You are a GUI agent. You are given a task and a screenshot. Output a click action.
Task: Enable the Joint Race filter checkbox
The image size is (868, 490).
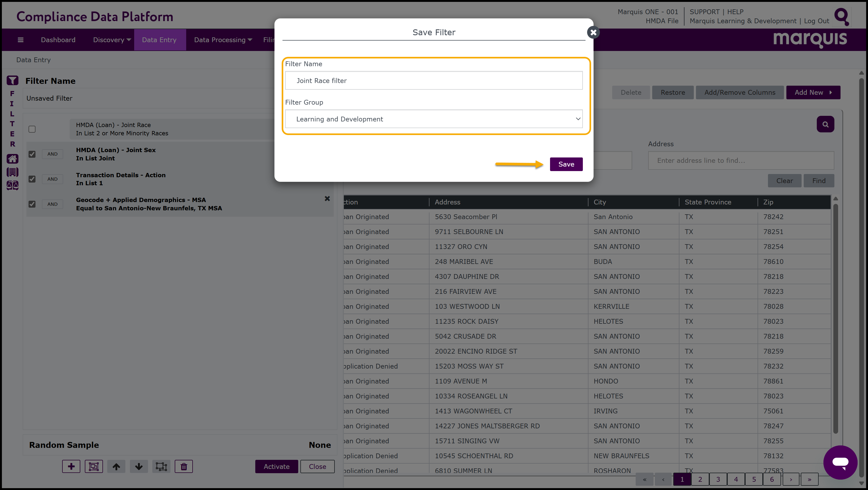32,129
